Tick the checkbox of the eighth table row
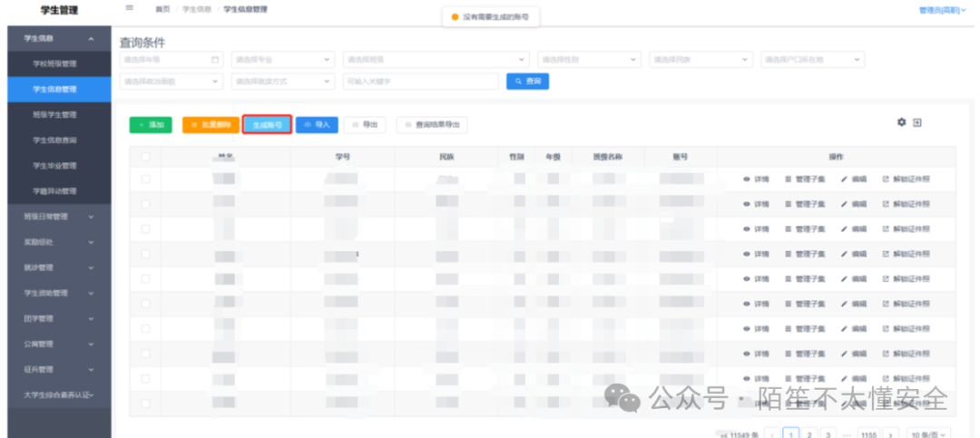Screen dimensions: 980x438 145,355
